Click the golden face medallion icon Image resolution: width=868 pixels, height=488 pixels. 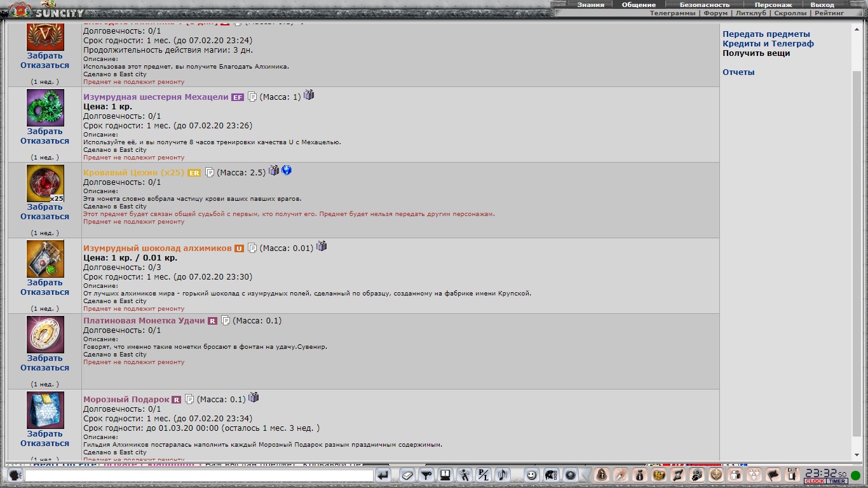pos(716,475)
